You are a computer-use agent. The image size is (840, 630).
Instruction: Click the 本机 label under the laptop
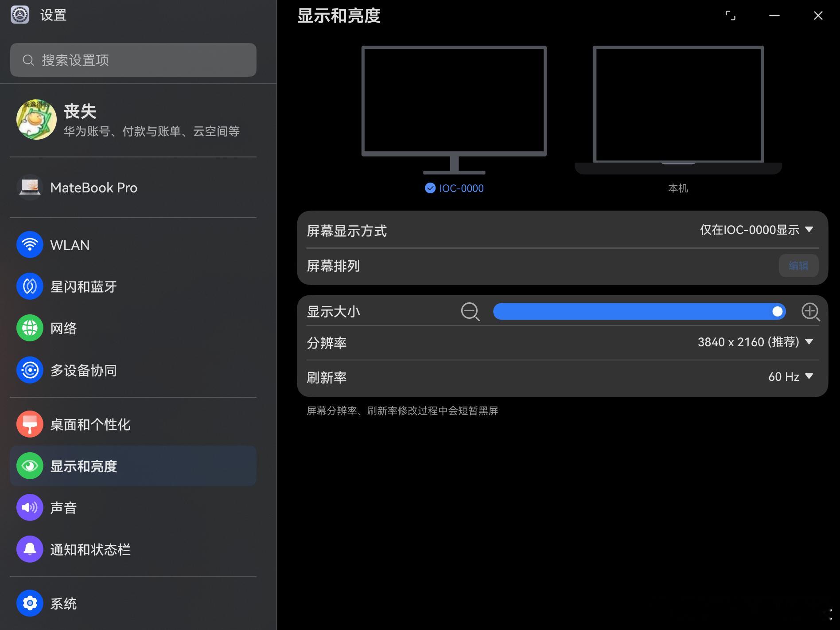pos(678,188)
